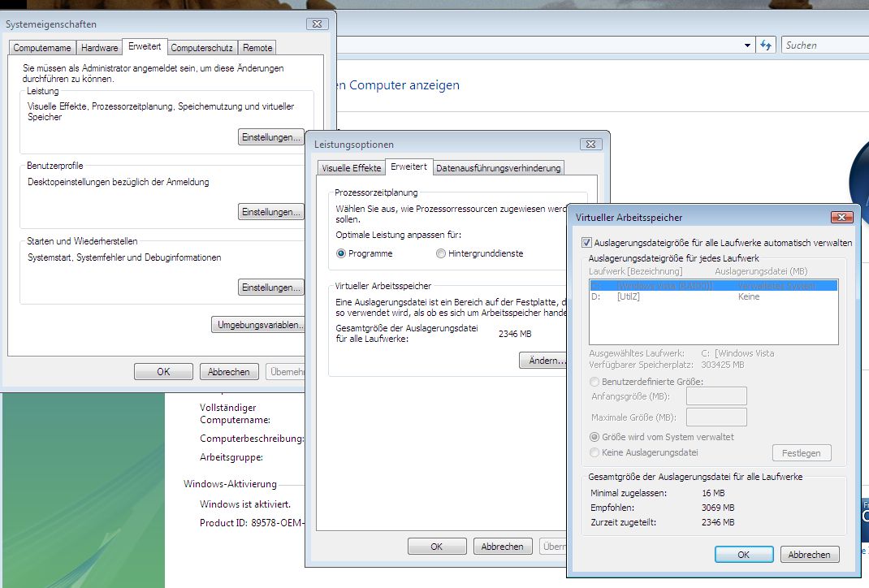
Task: Uncheck automatic Auslagerungsdateigröße management checkbox
Action: pos(587,243)
